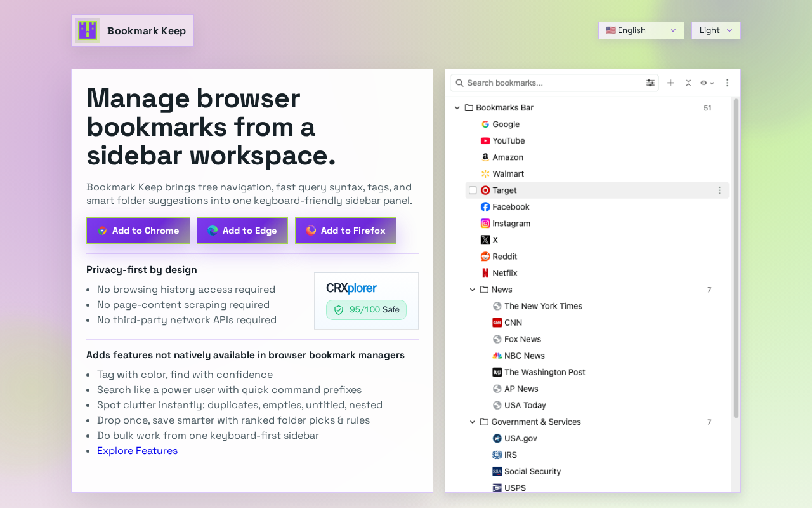The height and width of the screenshot is (508, 812).
Task: Click the Reddit favicon icon
Action: click(x=485, y=257)
